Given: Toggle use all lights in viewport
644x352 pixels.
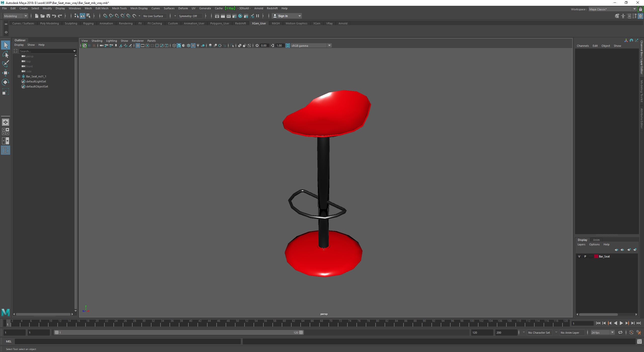Looking at the screenshot, I should pyautogui.click(x=198, y=46).
